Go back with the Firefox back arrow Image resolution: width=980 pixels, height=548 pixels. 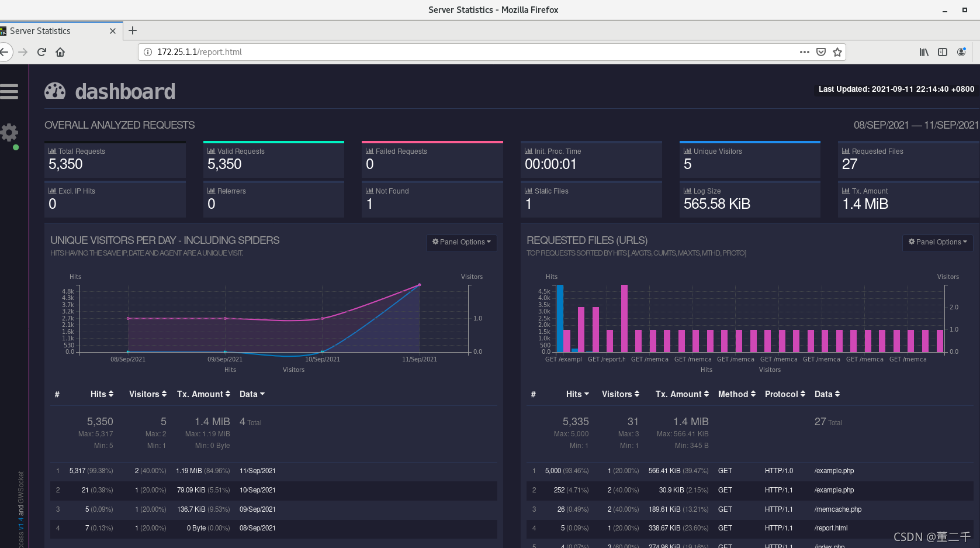coord(4,52)
